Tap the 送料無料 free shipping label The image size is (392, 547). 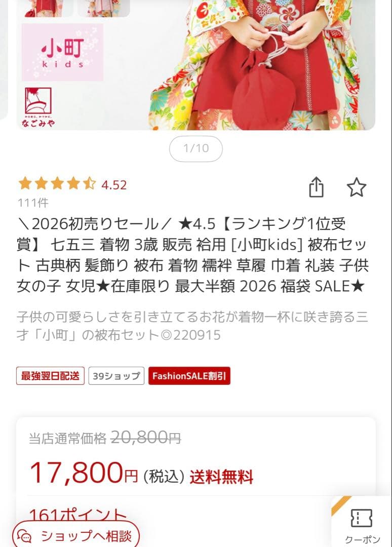point(221,477)
